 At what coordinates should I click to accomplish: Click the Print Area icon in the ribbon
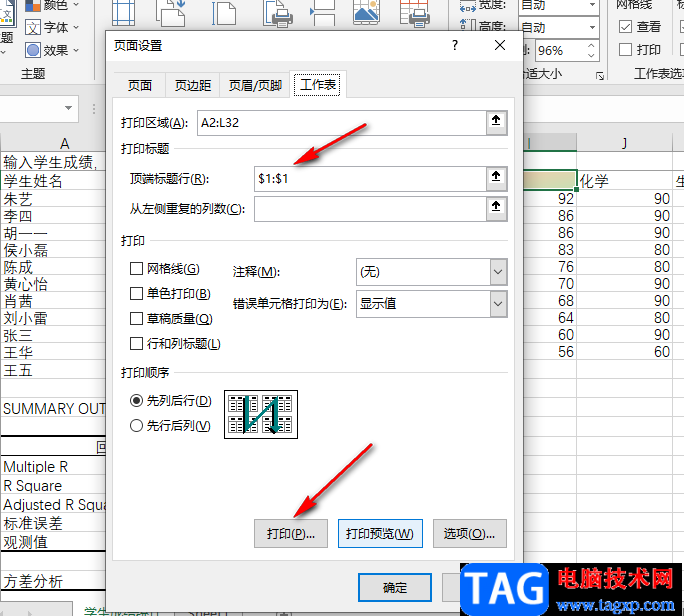tap(278, 12)
